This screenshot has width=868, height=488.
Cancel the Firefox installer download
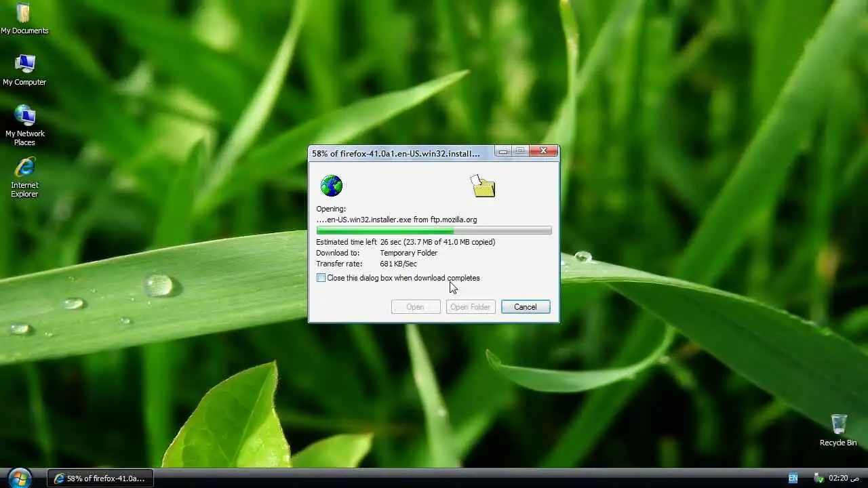526,307
